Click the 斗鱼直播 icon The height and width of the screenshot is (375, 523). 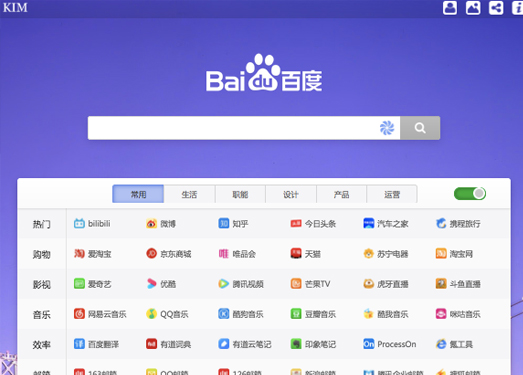tap(441, 284)
